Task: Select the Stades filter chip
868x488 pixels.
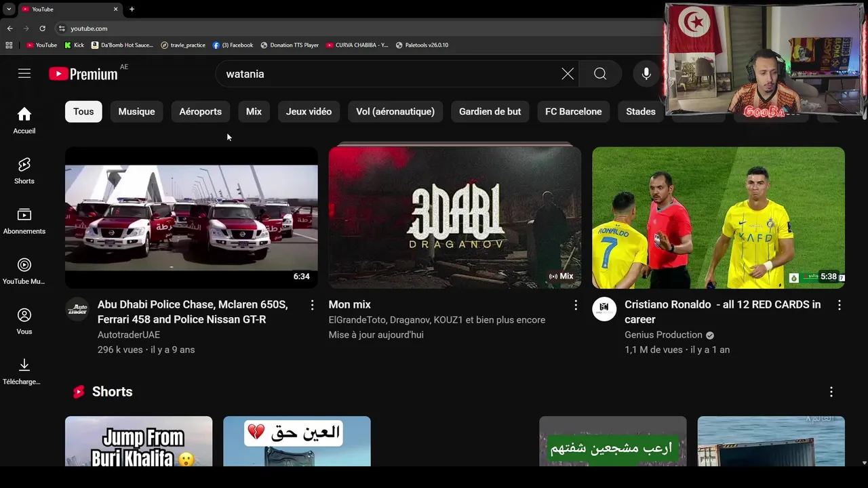Action: point(641,112)
